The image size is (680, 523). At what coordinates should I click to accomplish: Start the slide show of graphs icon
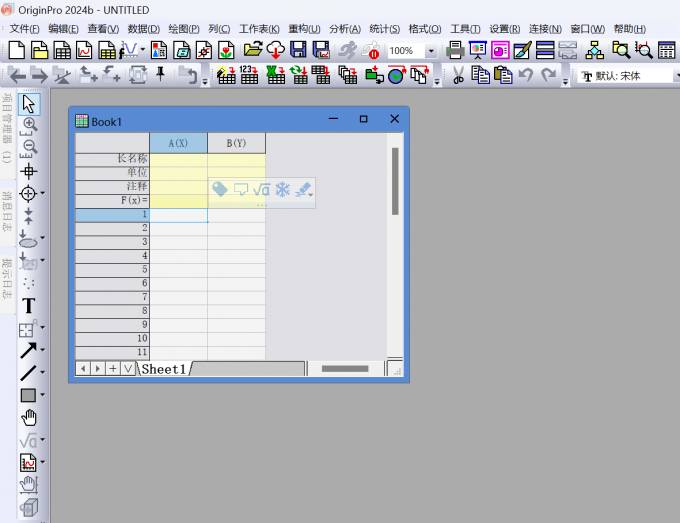[477, 50]
